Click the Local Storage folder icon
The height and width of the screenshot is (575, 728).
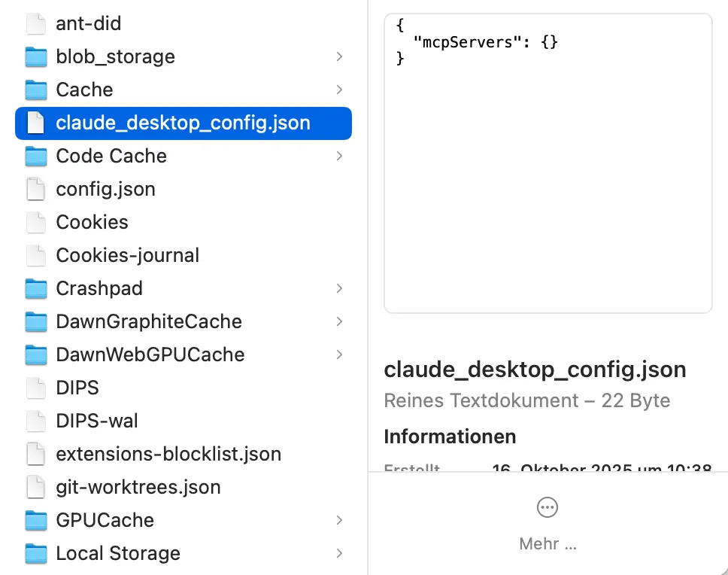pos(35,553)
